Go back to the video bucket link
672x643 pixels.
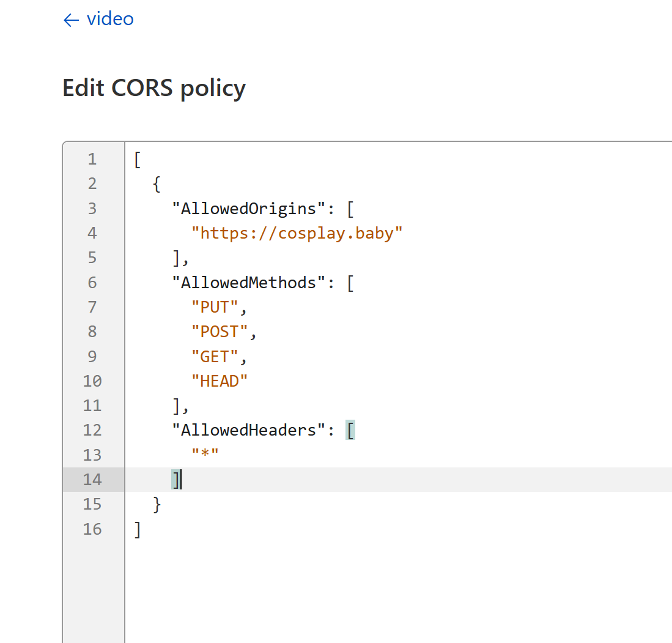coord(110,19)
